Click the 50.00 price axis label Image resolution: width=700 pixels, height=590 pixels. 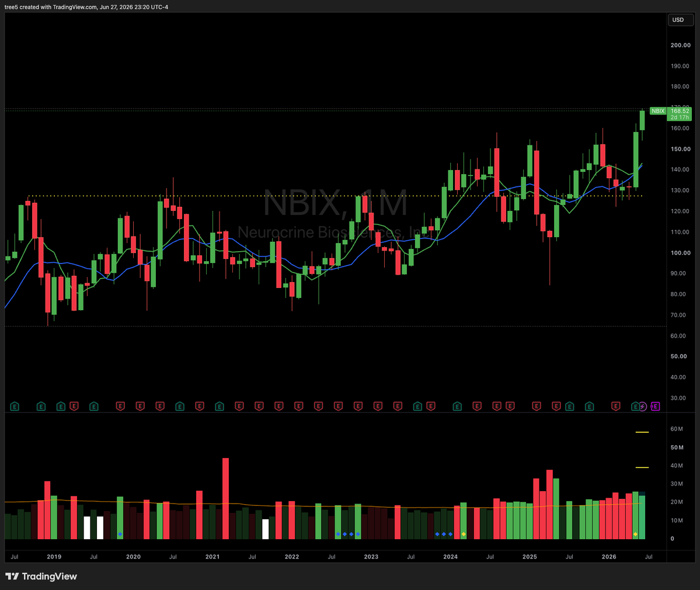pyautogui.click(x=678, y=356)
